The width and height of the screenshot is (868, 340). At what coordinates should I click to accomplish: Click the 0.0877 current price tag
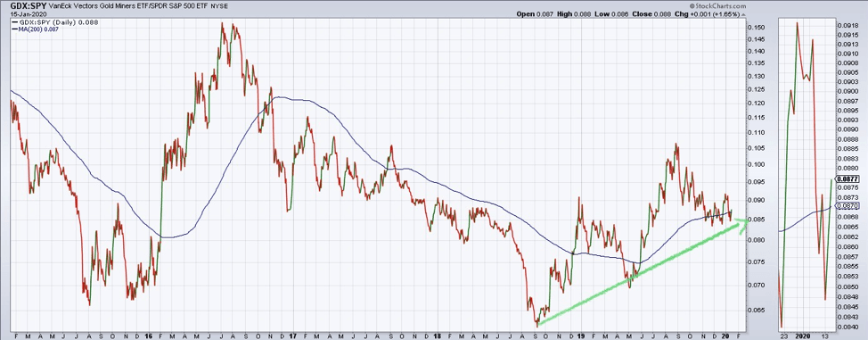pyautogui.click(x=848, y=179)
